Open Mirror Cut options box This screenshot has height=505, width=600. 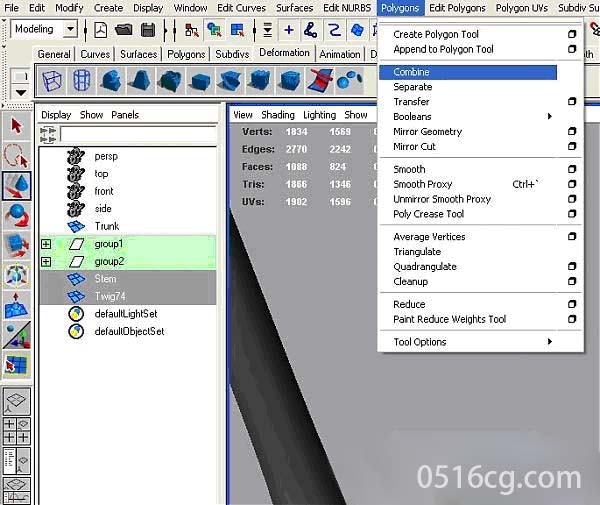tap(572, 146)
